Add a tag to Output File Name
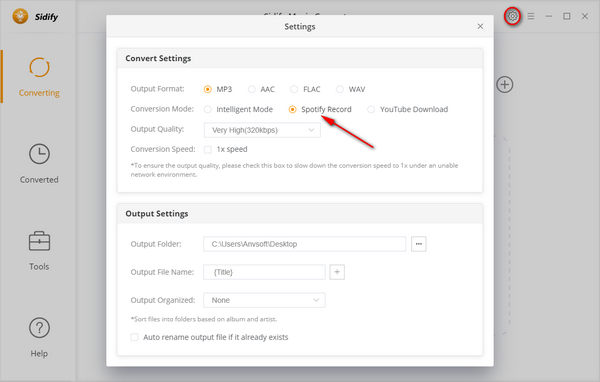This screenshot has width=600, height=382. click(337, 272)
